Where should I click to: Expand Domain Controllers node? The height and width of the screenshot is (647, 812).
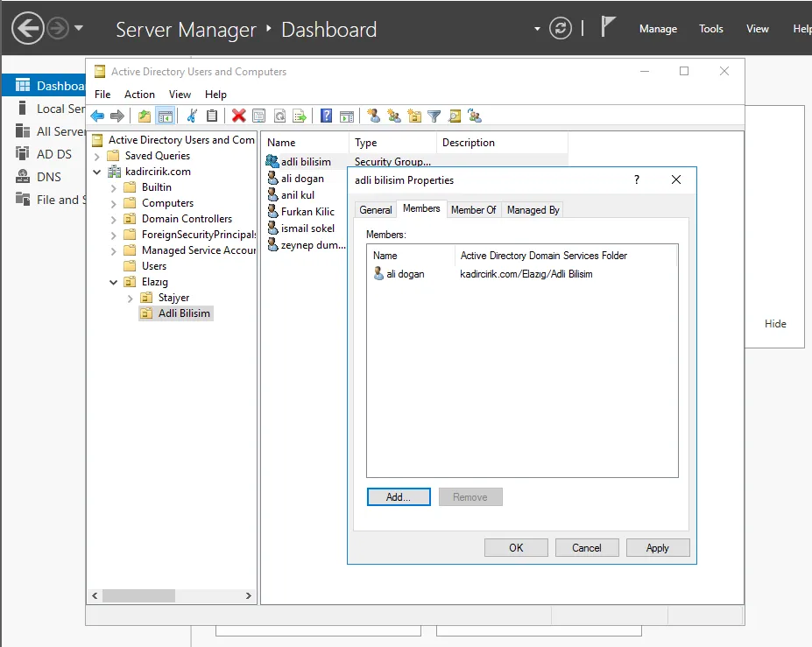tap(113, 219)
